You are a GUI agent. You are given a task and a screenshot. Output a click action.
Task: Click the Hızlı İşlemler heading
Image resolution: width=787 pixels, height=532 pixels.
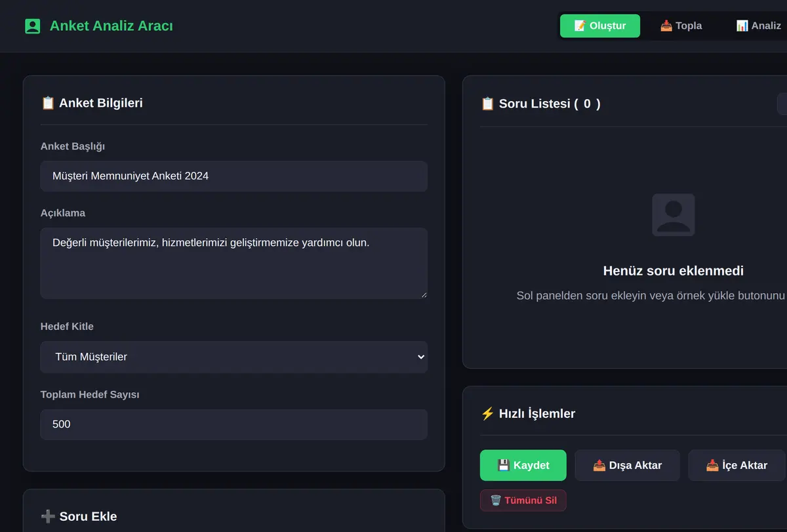[x=528, y=414]
